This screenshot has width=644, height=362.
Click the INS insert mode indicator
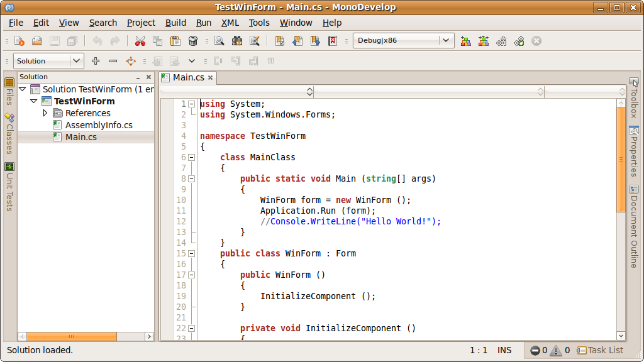504,350
